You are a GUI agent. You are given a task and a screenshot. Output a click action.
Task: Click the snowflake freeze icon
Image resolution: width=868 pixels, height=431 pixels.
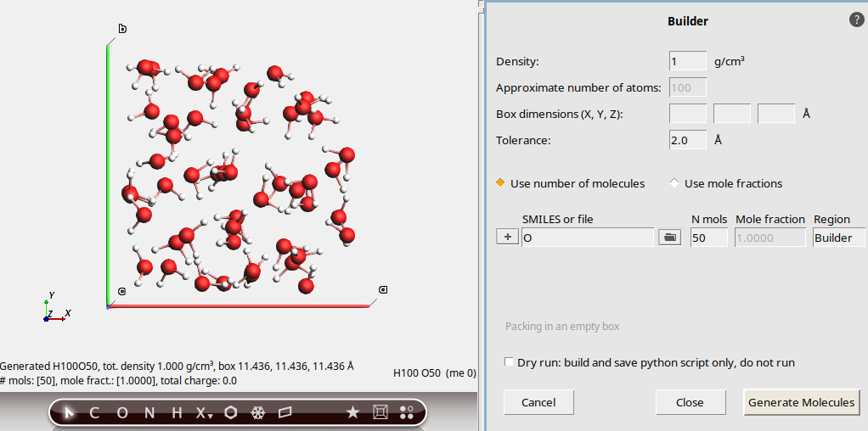tap(257, 413)
